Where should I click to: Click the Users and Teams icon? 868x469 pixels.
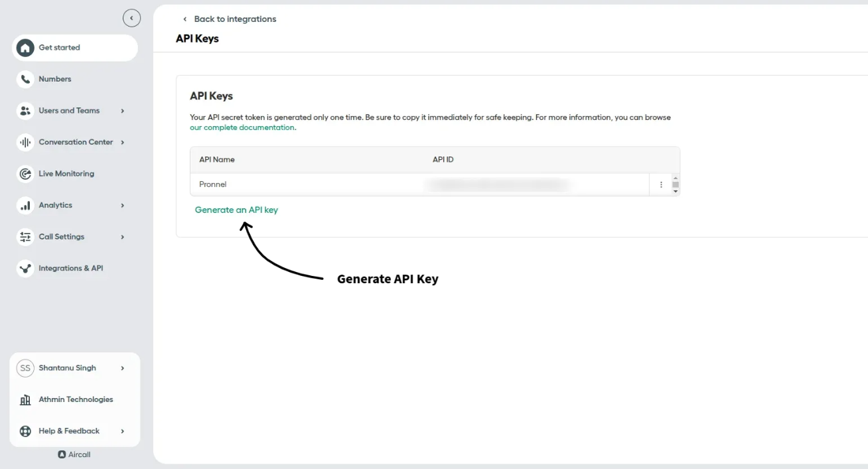[x=25, y=110]
